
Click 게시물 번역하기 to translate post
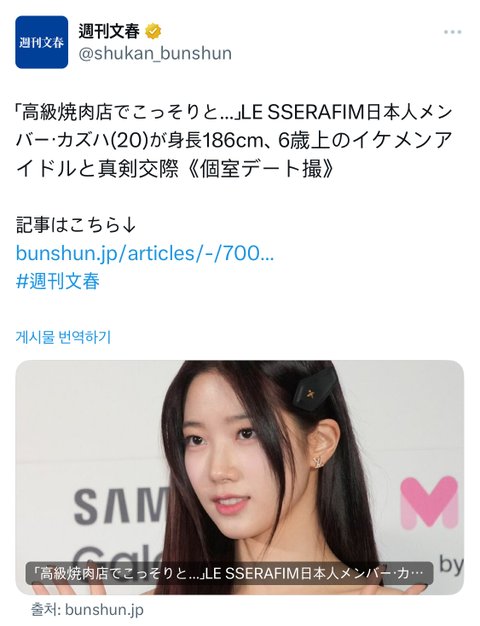63,337
